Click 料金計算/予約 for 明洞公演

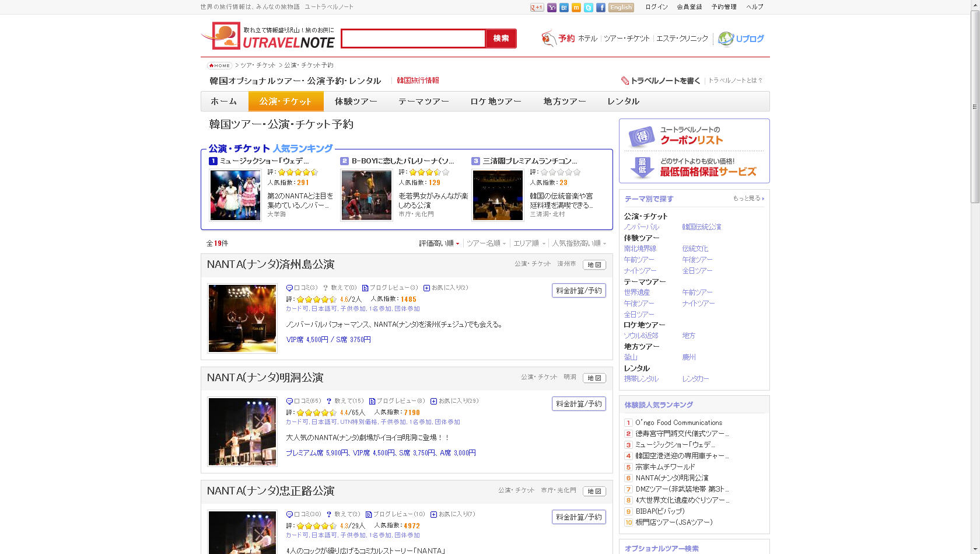point(579,404)
